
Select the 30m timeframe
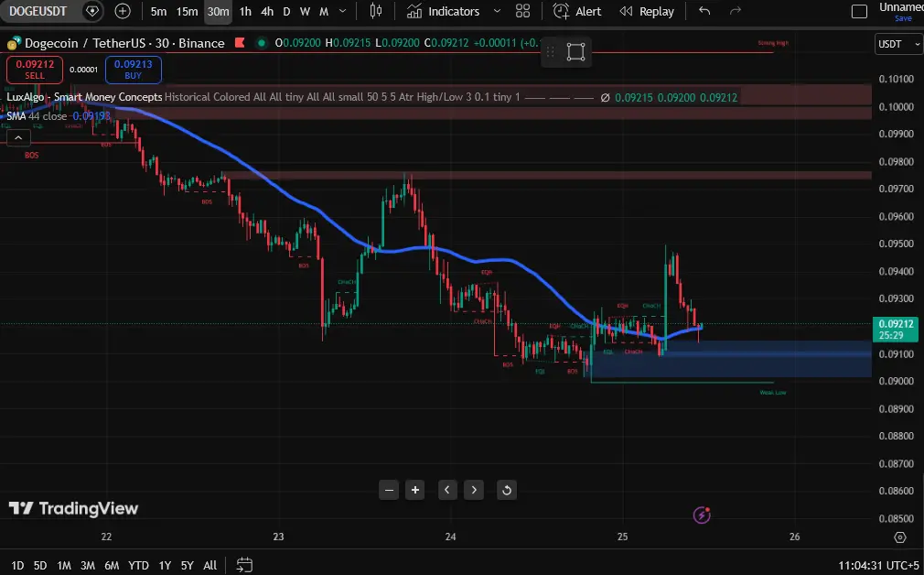click(218, 11)
